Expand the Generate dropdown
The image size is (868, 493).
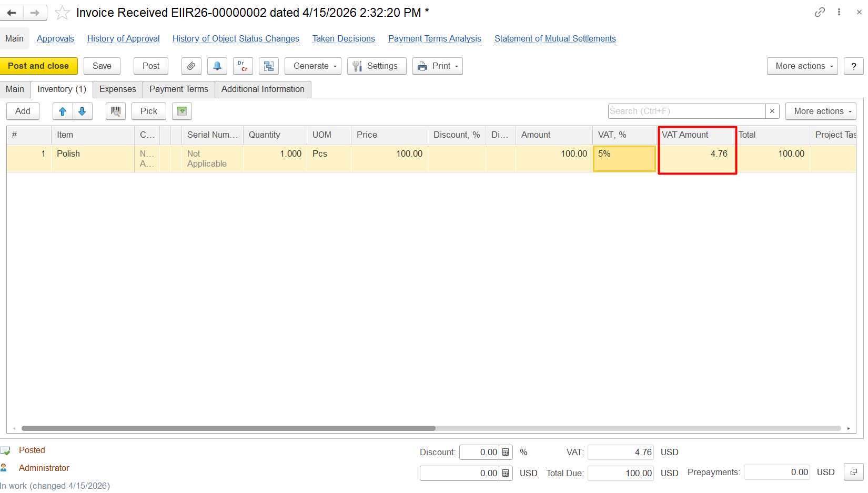click(x=313, y=66)
